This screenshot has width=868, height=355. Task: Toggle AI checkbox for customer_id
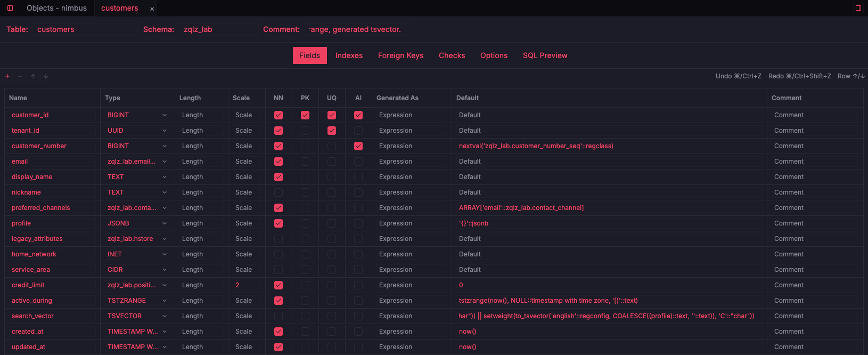358,115
